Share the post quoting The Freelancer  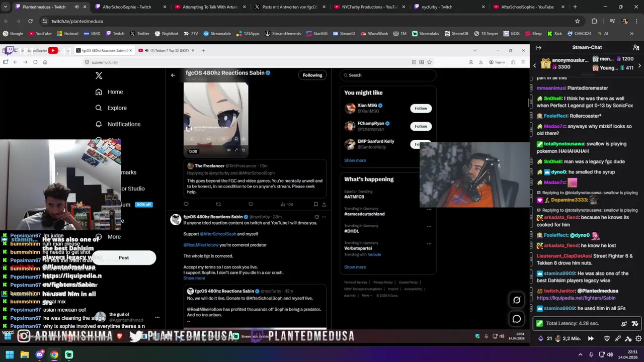pos(324,204)
